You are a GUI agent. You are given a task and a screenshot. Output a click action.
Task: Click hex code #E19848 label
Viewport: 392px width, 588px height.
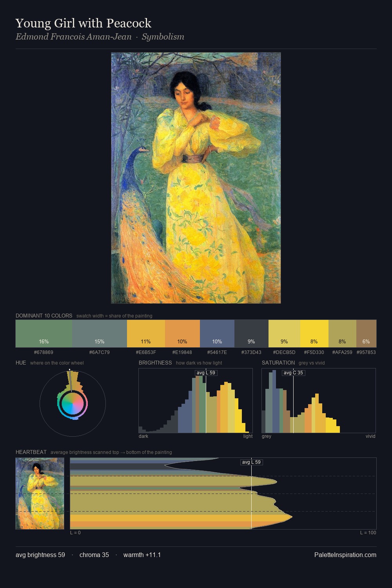(182, 352)
